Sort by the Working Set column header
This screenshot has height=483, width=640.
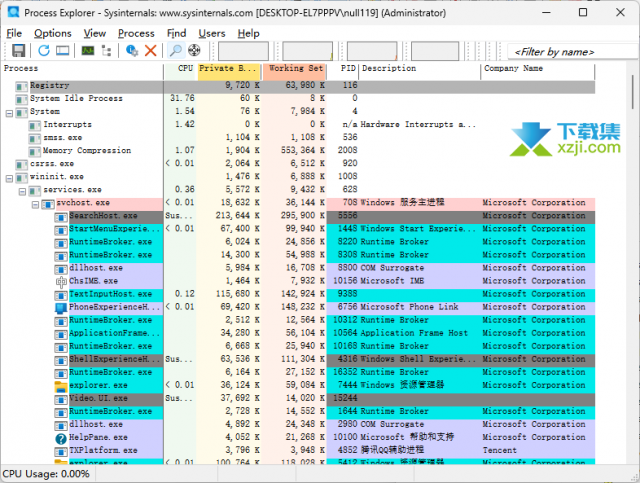point(296,69)
